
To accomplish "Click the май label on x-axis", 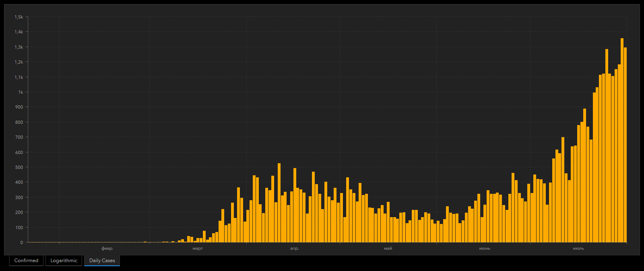I will (x=388, y=248).
